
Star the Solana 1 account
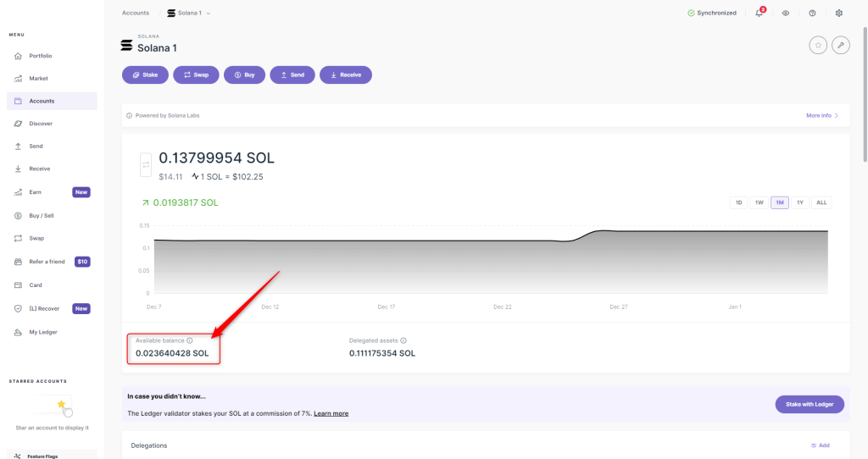coord(817,46)
